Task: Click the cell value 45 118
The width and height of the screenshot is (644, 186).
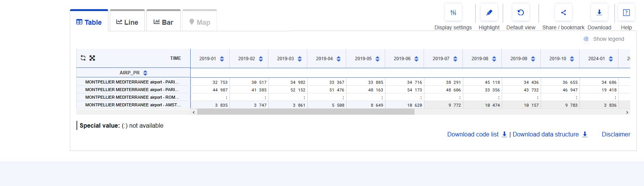Action: tap(492, 82)
